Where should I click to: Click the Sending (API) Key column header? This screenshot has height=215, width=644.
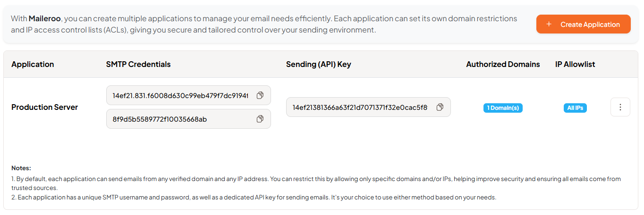(x=318, y=64)
